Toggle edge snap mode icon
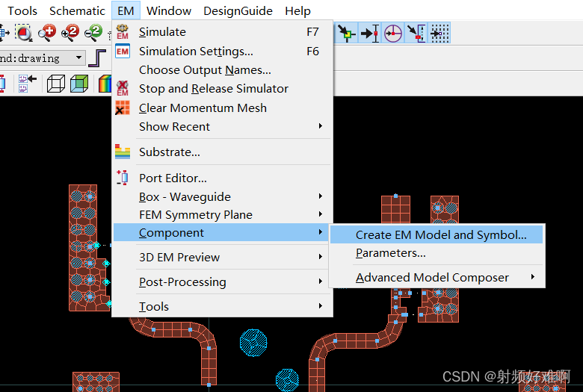583x392 pixels. (x=416, y=33)
